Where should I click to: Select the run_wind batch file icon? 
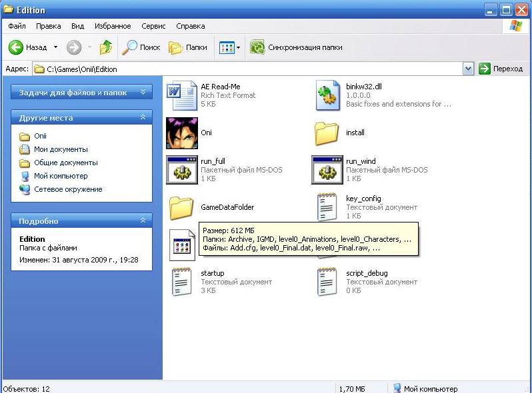pyautogui.click(x=327, y=170)
